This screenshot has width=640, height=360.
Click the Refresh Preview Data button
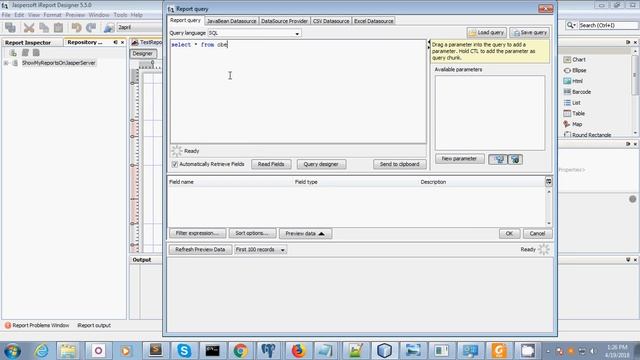pos(200,249)
